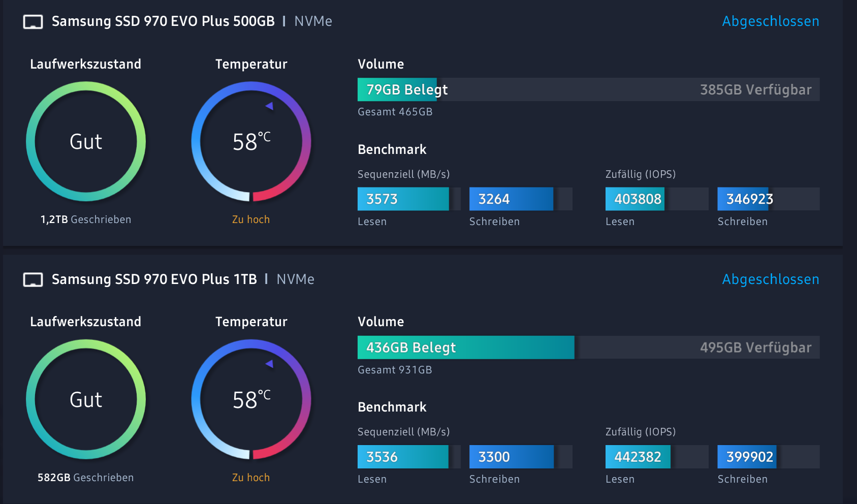The width and height of the screenshot is (857, 504).
Task: Click the Gut health gauge showing 1,2TB Geschrieben
Action: pyautogui.click(x=86, y=142)
